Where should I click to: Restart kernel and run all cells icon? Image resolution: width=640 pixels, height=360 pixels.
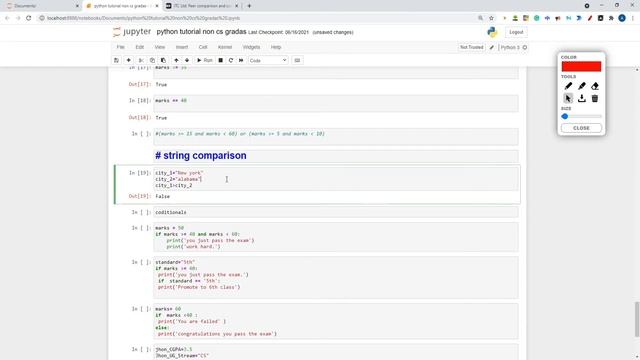[x=241, y=60]
